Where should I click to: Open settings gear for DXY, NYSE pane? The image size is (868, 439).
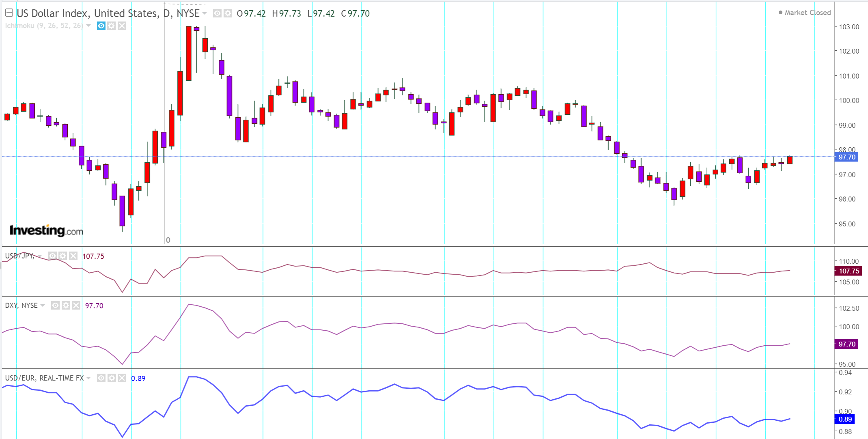66,306
